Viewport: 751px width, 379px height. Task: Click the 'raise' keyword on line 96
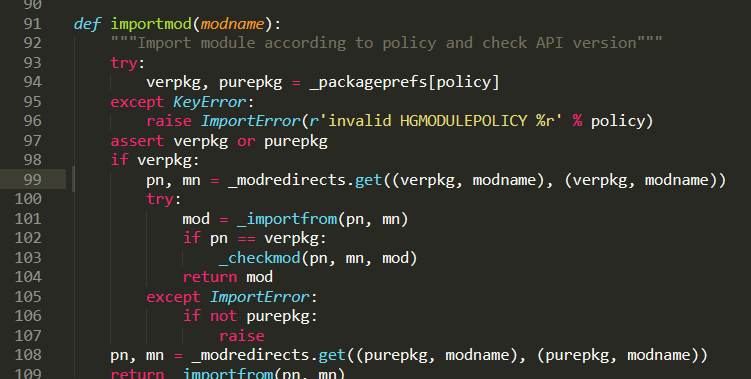(169, 121)
